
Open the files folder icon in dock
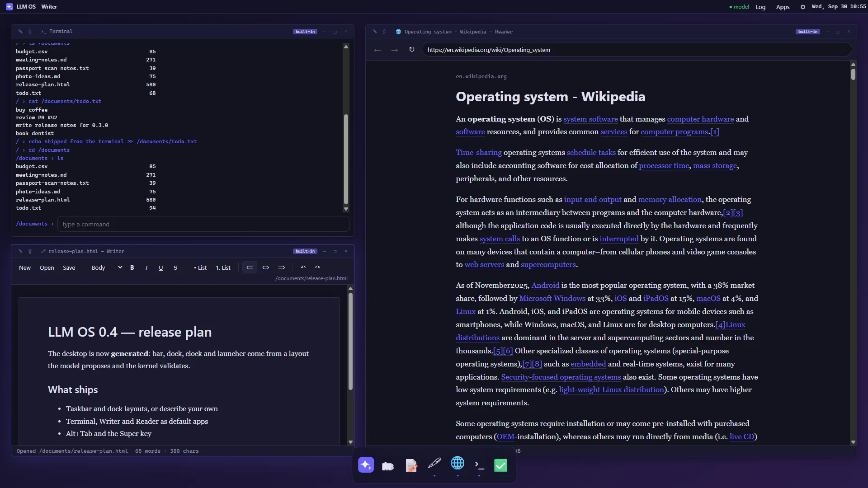click(388, 466)
